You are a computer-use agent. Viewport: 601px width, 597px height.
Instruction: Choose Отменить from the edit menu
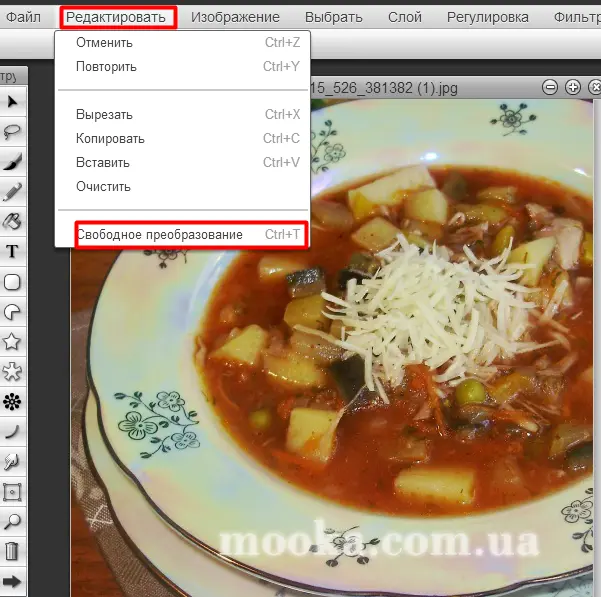coord(182,43)
